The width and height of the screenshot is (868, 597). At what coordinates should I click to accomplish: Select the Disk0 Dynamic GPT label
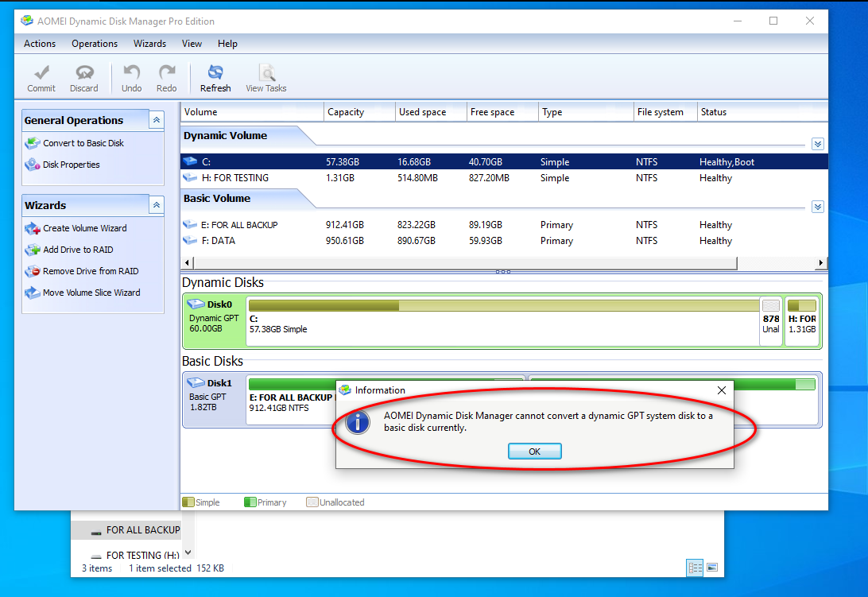pyautogui.click(x=215, y=320)
